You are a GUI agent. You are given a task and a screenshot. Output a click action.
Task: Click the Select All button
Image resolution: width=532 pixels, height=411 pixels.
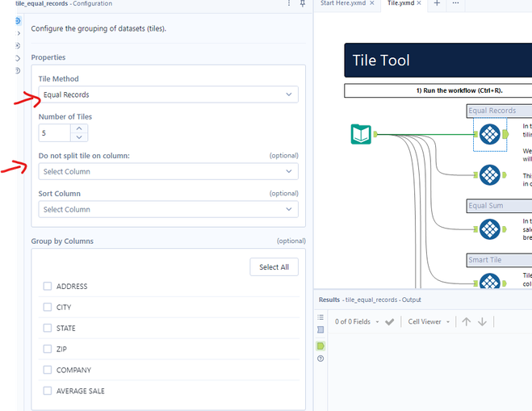pos(274,267)
